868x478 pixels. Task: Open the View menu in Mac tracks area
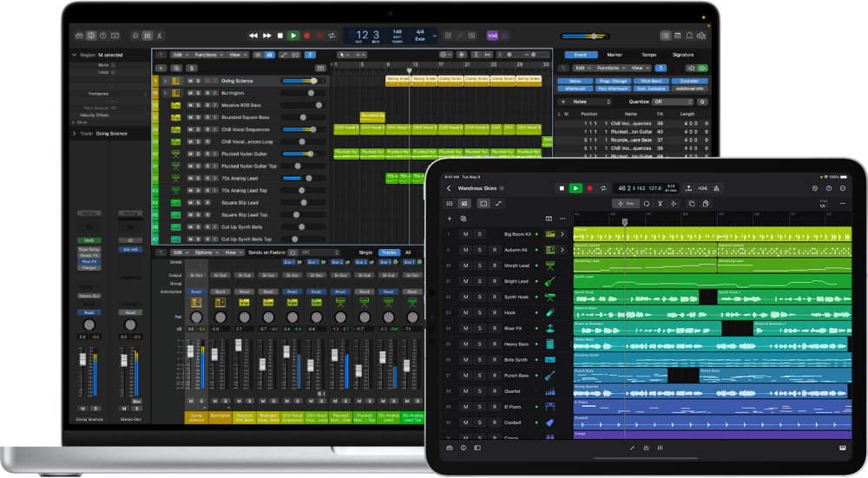[238, 55]
